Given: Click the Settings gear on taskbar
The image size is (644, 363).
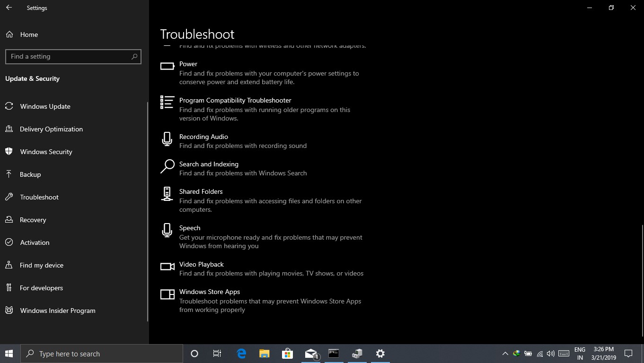Looking at the screenshot, I should coord(380,354).
